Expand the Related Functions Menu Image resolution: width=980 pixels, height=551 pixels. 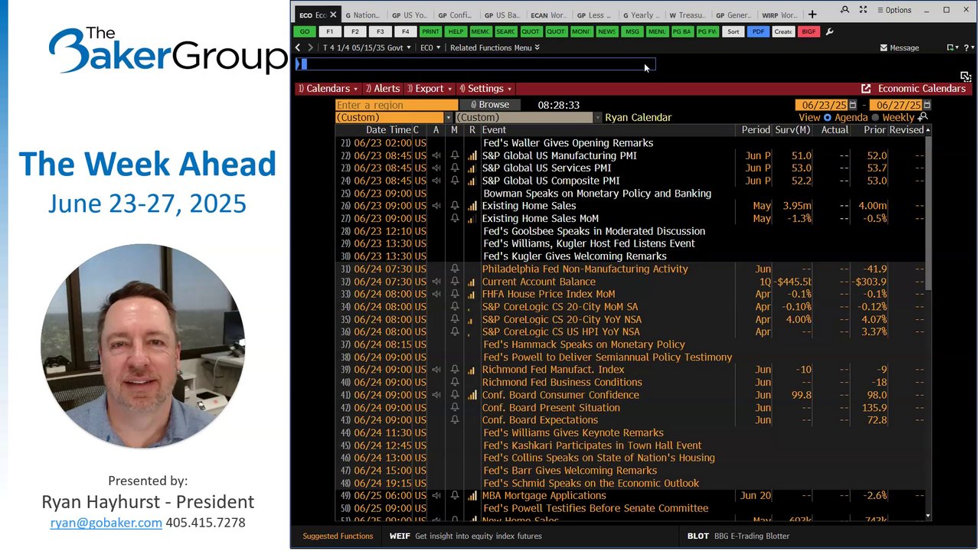(495, 47)
